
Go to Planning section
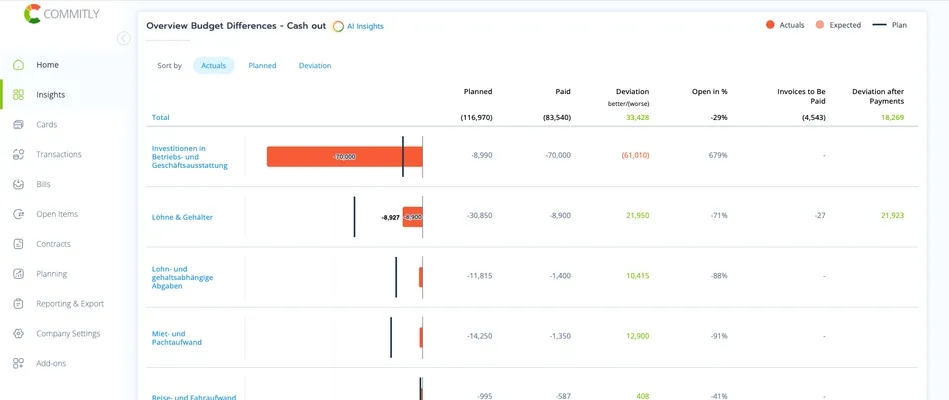[51, 274]
